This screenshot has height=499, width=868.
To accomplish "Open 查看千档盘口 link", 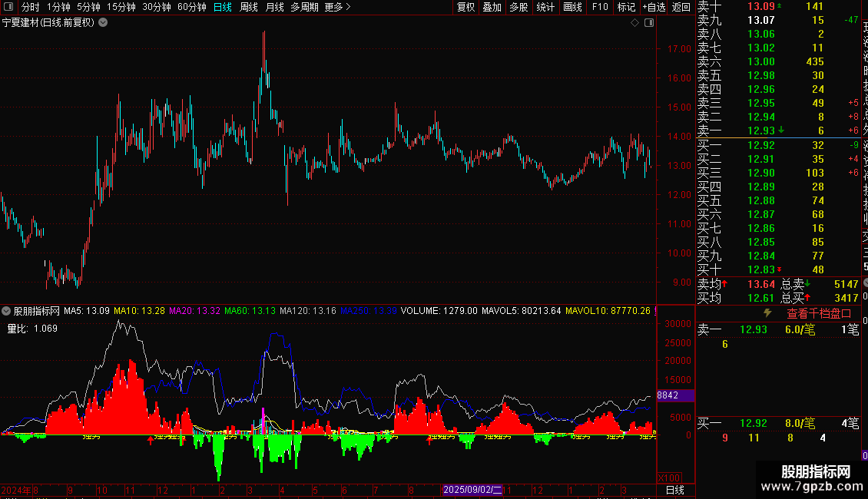I will point(819,314).
